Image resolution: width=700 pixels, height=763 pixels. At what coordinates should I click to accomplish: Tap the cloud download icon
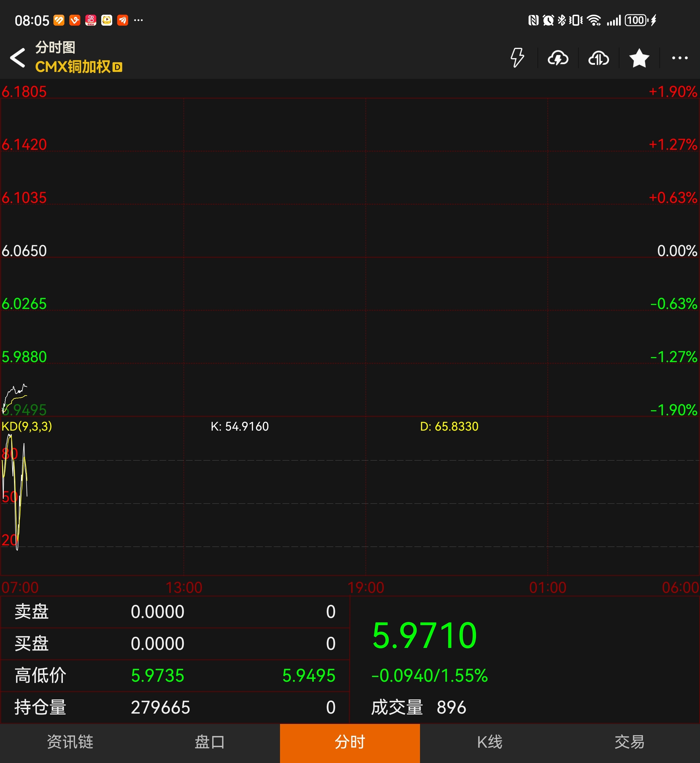tap(557, 58)
